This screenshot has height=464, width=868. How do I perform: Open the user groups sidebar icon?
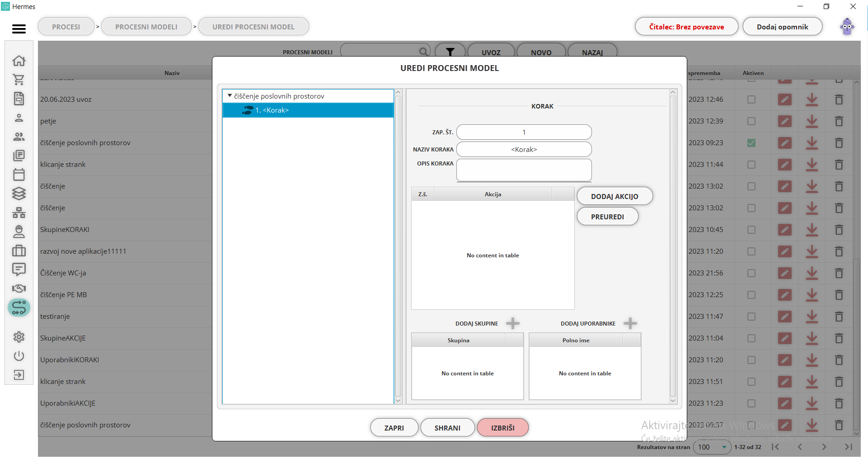(x=19, y=137)
